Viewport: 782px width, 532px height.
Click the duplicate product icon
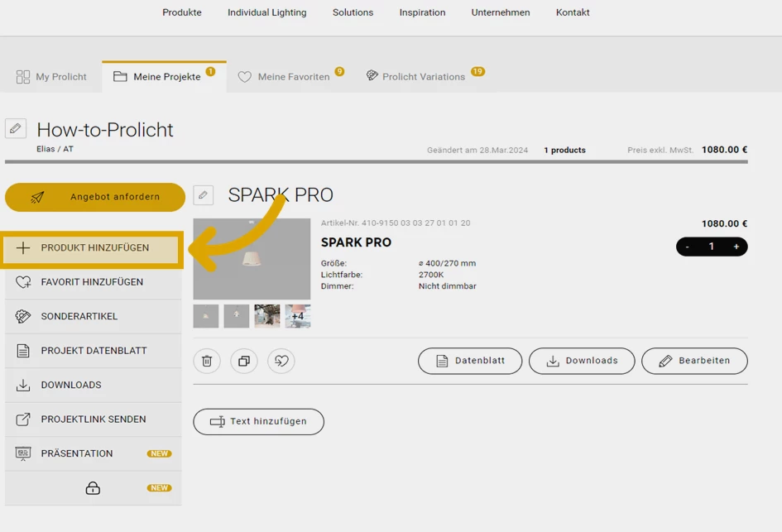(x=244, y=361)
